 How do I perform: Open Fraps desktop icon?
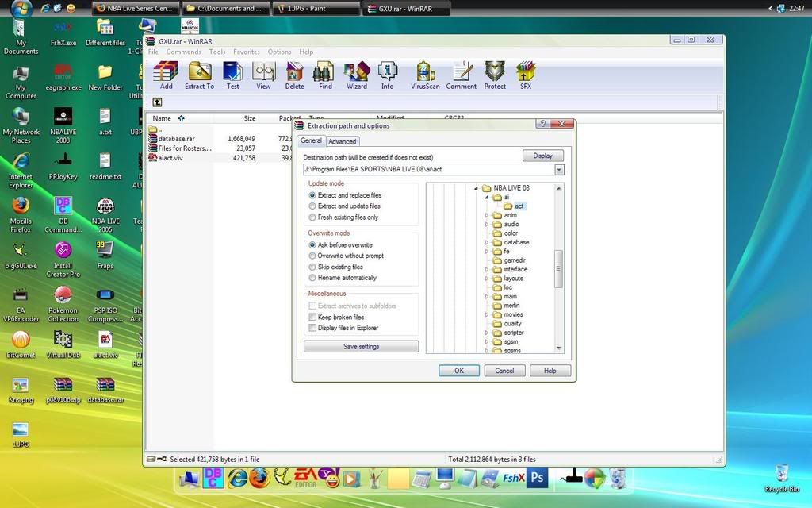pos(105,255)
